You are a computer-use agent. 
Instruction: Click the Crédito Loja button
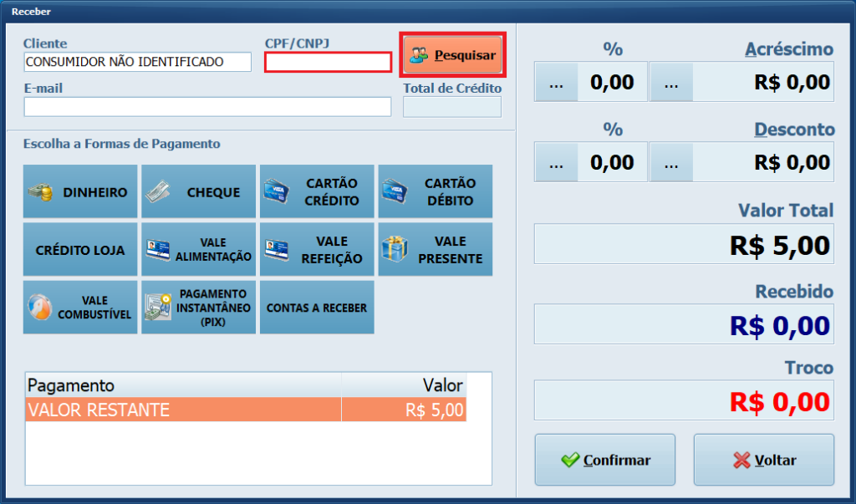click(80, 250)
